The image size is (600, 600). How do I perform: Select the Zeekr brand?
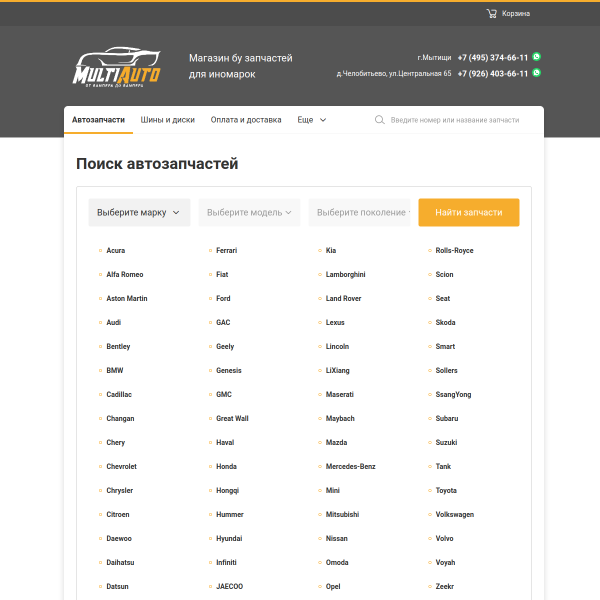point(445,587)
